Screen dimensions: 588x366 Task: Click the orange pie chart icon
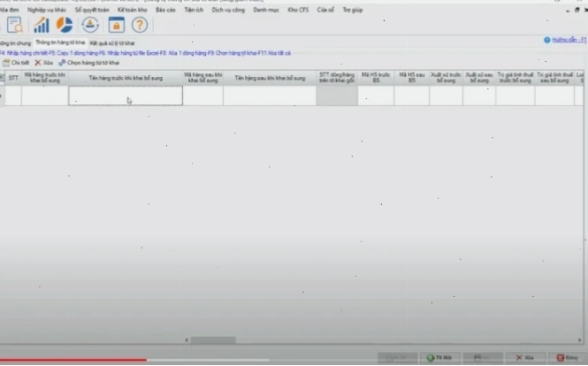click(x=65, y=25)
